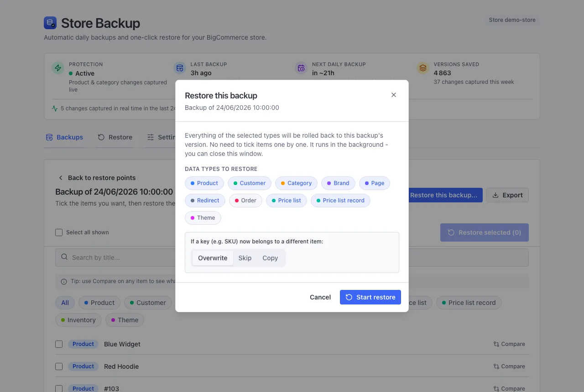Image resolution: width=584 pixels, height=392 pixels.
Task: Click the Compare icon for Blue Widget
Action: click(x=496, y=344)
